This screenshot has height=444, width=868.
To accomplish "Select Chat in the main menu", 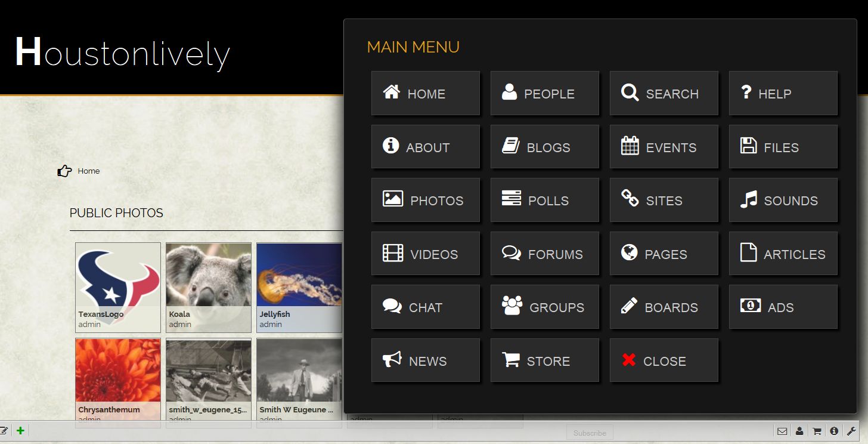I will (425, 307).
